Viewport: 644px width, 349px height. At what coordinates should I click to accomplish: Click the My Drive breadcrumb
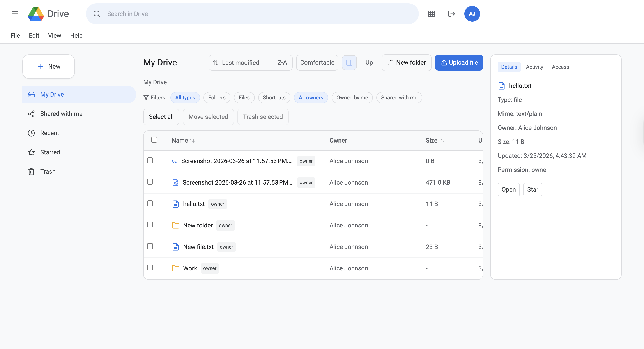point(155,82)
